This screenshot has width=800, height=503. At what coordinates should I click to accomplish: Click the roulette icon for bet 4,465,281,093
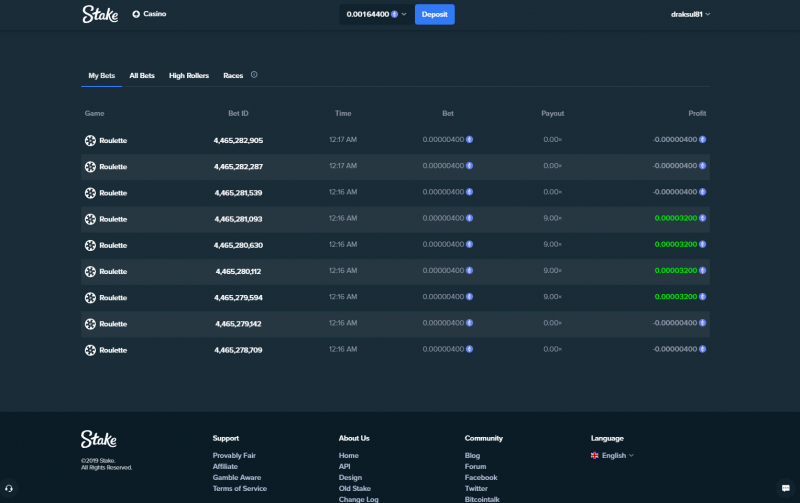[x=90, y=219]
